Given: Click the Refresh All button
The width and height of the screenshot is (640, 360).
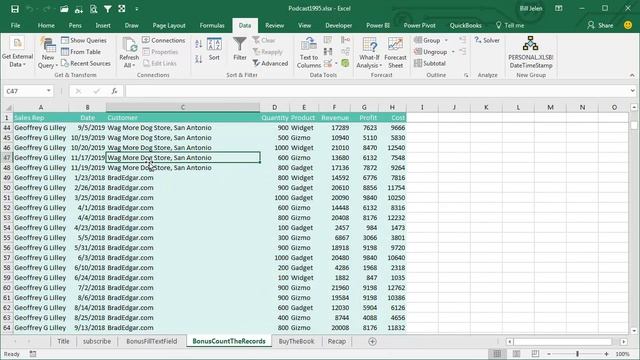Looking at the screenshot, I should (129, 53).
